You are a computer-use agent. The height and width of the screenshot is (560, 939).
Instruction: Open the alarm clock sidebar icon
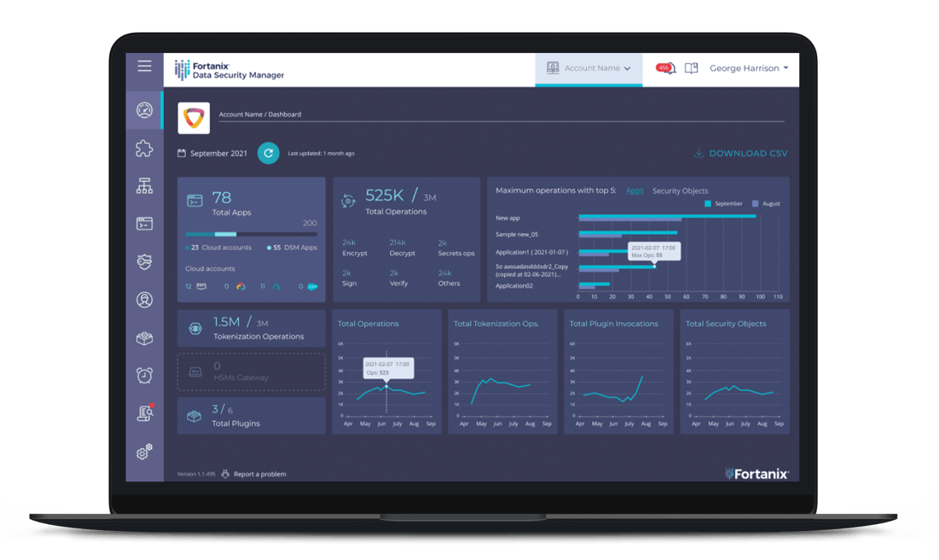point(144,376)
